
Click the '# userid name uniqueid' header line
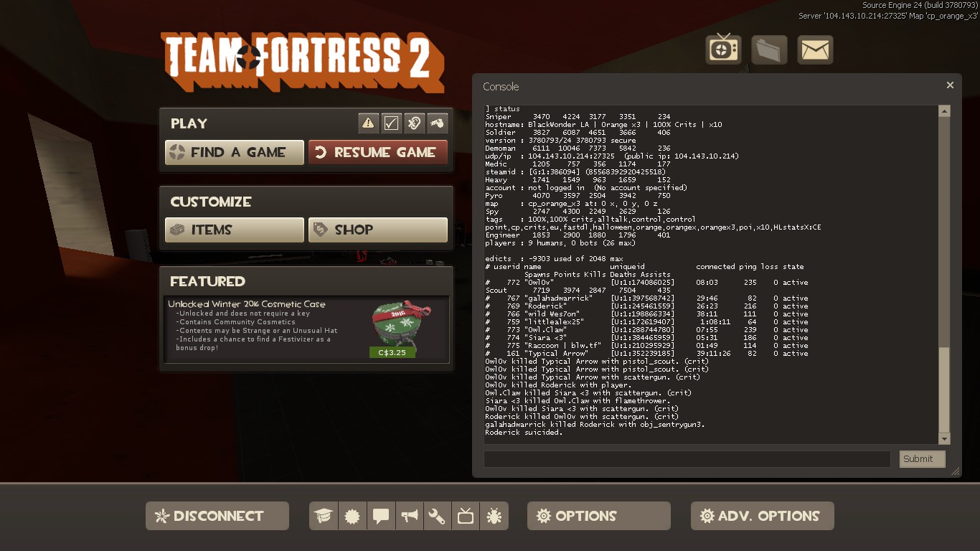pyautogui.click(x=644, y=266)
